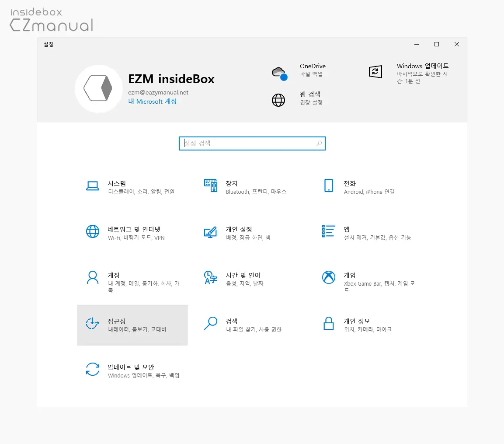This screenshot has height=444, width=504.
Task: Open the 앱 category title
Action: (x=347, y=229)
